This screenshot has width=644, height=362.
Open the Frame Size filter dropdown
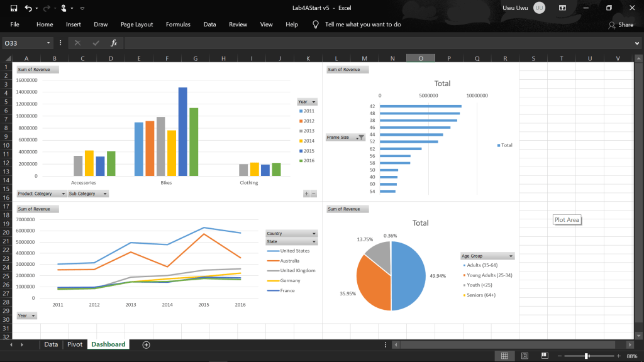tap(360, 137)
